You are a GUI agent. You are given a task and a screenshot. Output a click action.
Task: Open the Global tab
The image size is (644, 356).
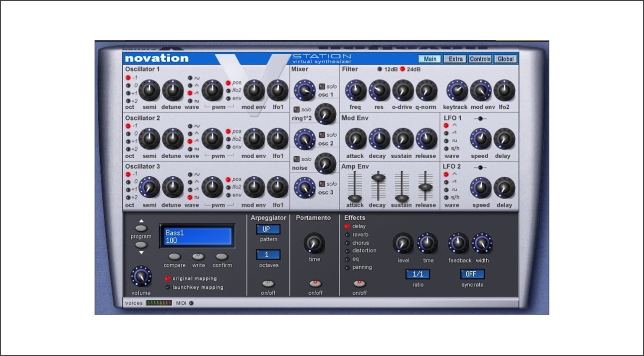pos(506,59)
